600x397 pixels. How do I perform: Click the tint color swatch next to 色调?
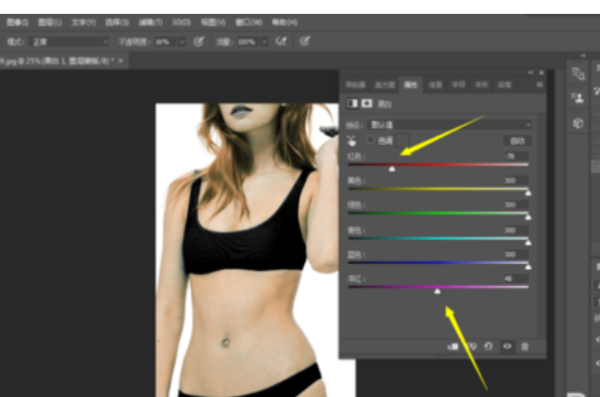tap(403, 140)
